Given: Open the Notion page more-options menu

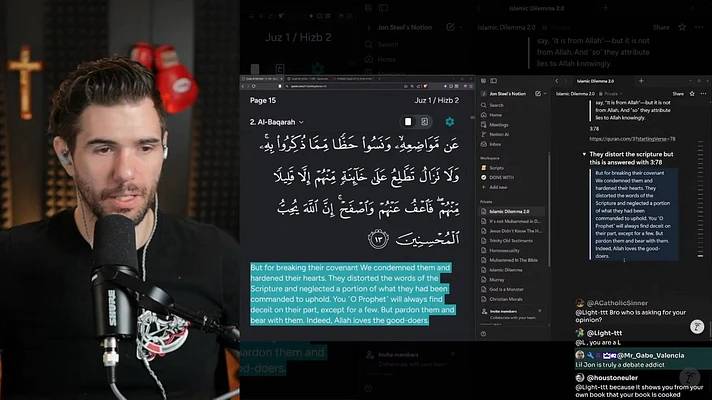Looking at the screenshot, I should point(703,94).
